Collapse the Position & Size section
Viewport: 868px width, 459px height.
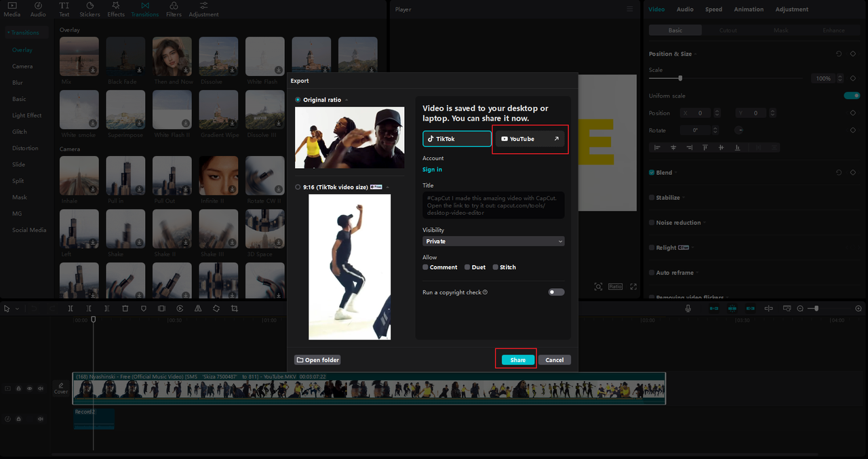(x=696, y=54)
